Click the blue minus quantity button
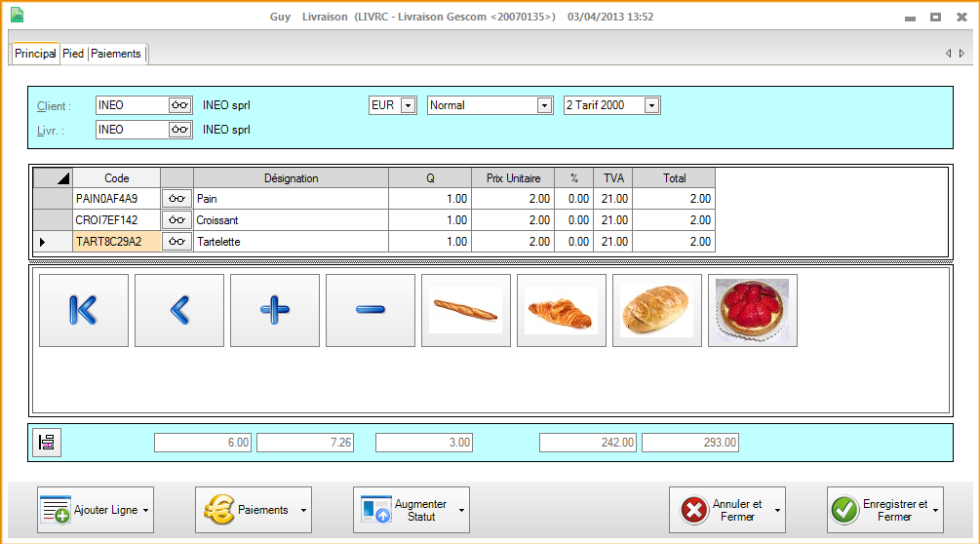This screenshot has width=980, height=544. click(371, 310)
